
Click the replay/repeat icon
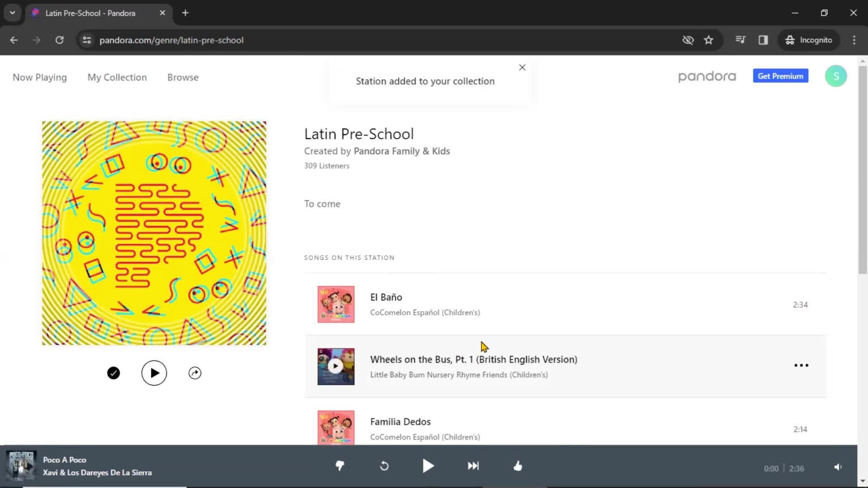384,466
